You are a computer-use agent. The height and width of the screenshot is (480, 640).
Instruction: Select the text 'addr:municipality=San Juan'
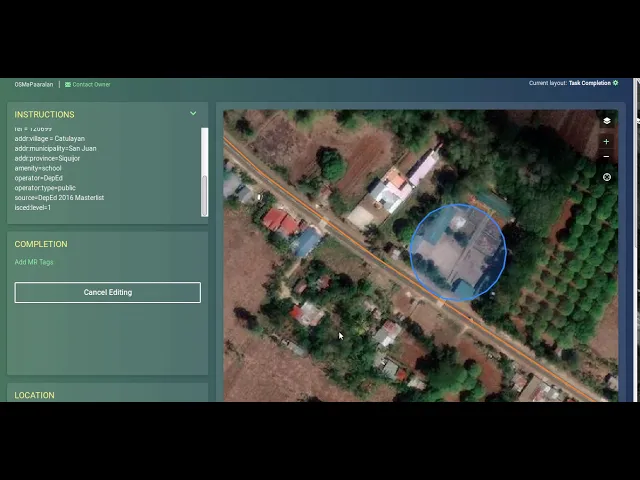pos(56,149)
